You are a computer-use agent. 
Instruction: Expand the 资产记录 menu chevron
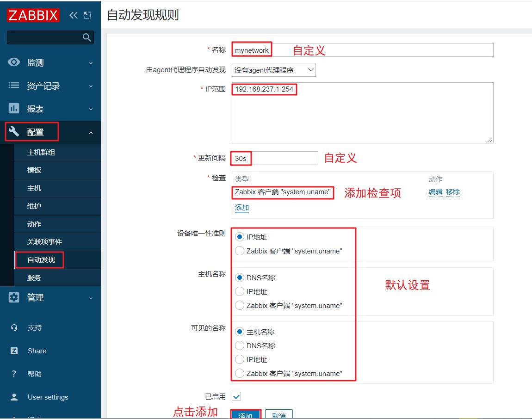[91, 86]
